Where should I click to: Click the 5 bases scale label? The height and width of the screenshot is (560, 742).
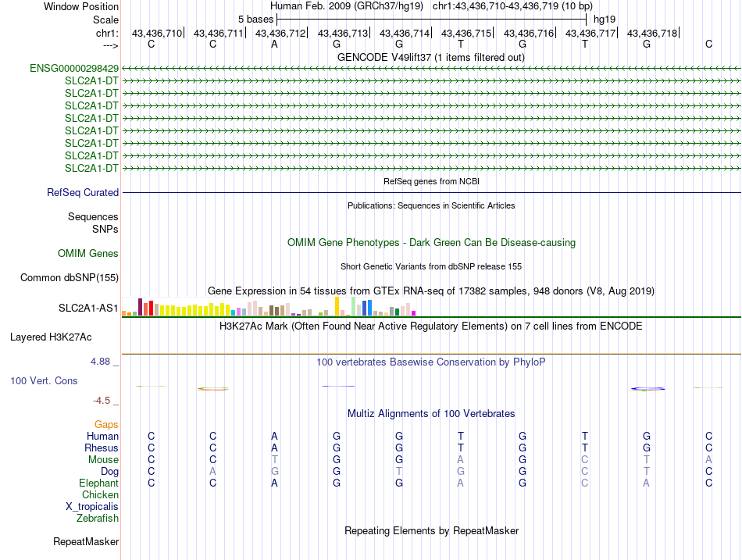(255, 20)
